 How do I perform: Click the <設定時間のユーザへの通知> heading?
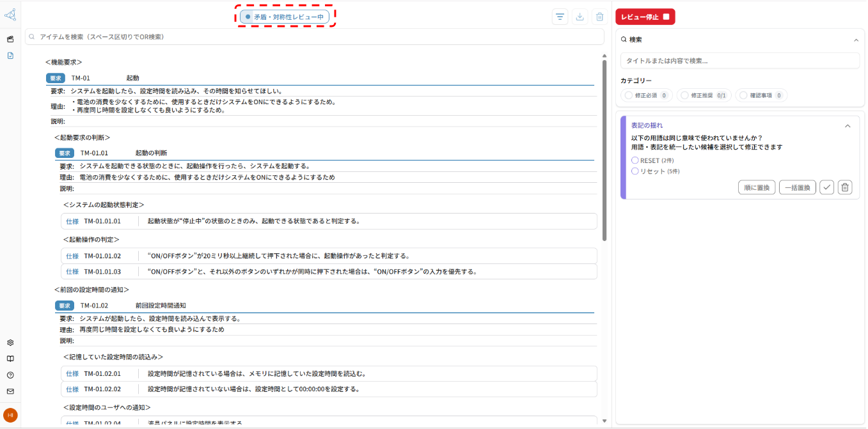[107, 407]
